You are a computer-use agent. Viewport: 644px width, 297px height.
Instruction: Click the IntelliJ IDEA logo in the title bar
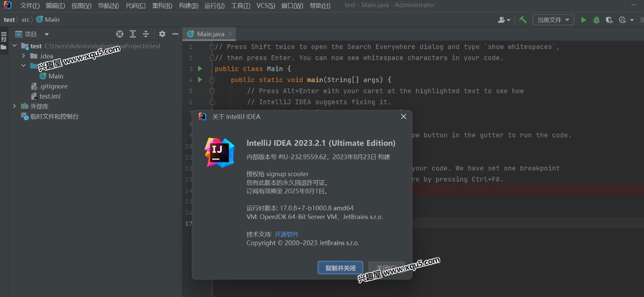click(x=7, y=6)
